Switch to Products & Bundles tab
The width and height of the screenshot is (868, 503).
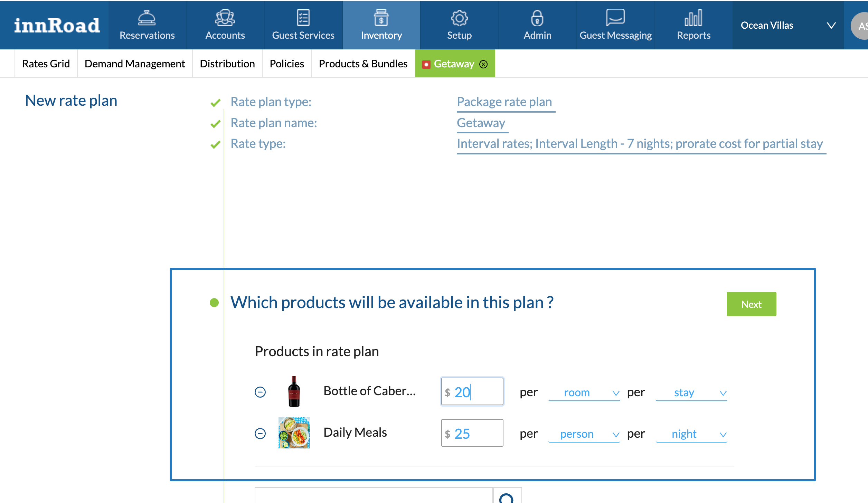click(363, 64)
